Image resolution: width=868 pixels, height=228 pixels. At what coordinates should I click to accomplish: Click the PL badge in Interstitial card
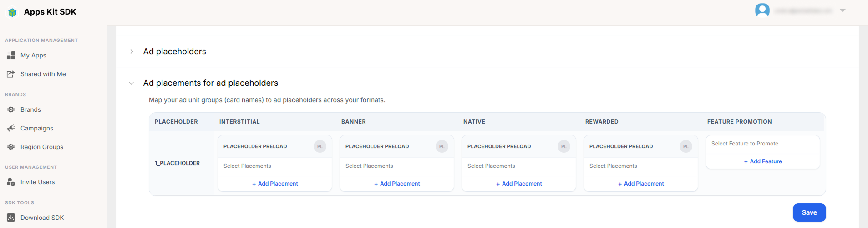(320, 146)
